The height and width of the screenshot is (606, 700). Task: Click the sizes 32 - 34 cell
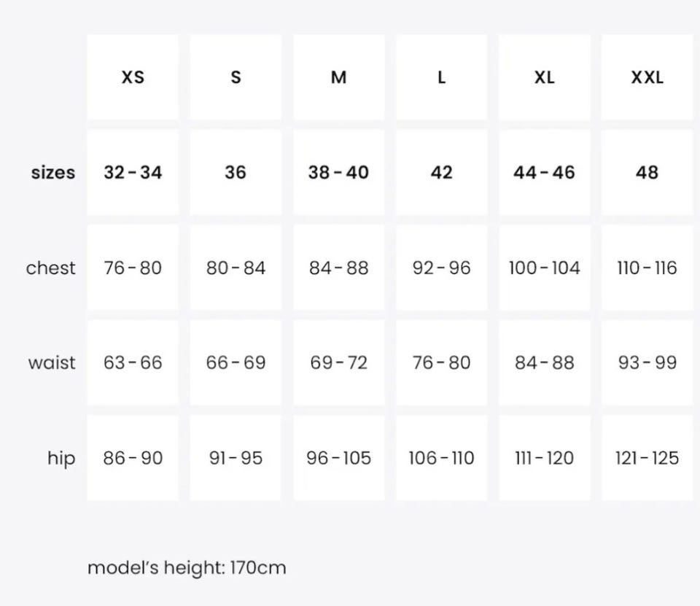click(x=133, y=173)
